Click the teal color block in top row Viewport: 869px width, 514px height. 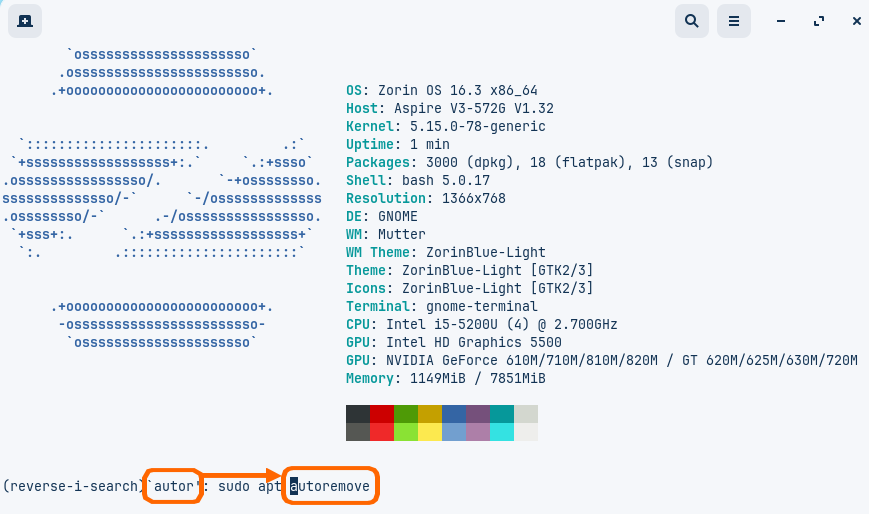pos(501,414)
